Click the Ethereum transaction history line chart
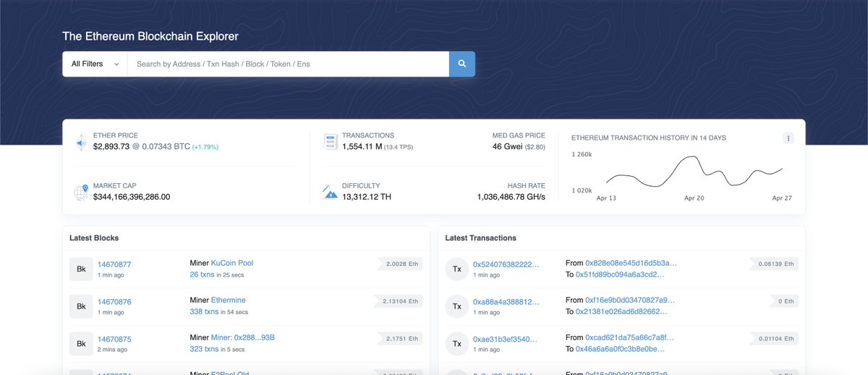Image resolution: width=868 pixels, height=375 pixels. pos(694,172)
